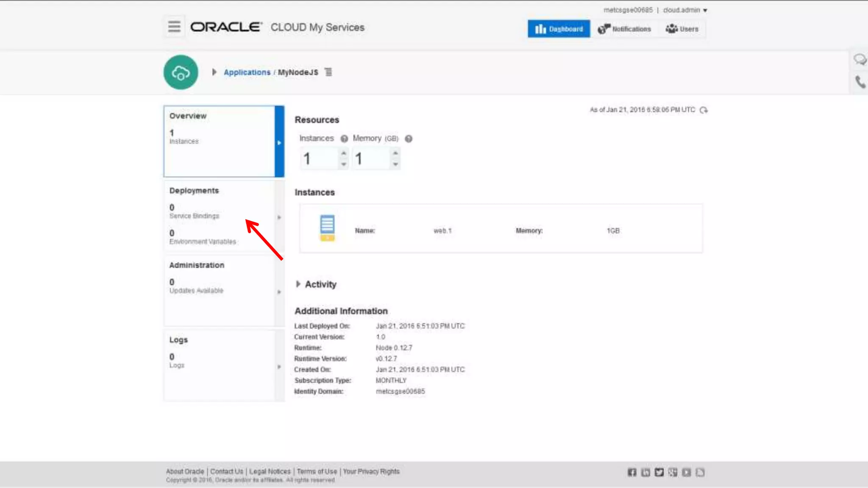This screenshot has height=488, width=868.
Task: Open the hamburger navigation menu
Action: coord(174,27)
